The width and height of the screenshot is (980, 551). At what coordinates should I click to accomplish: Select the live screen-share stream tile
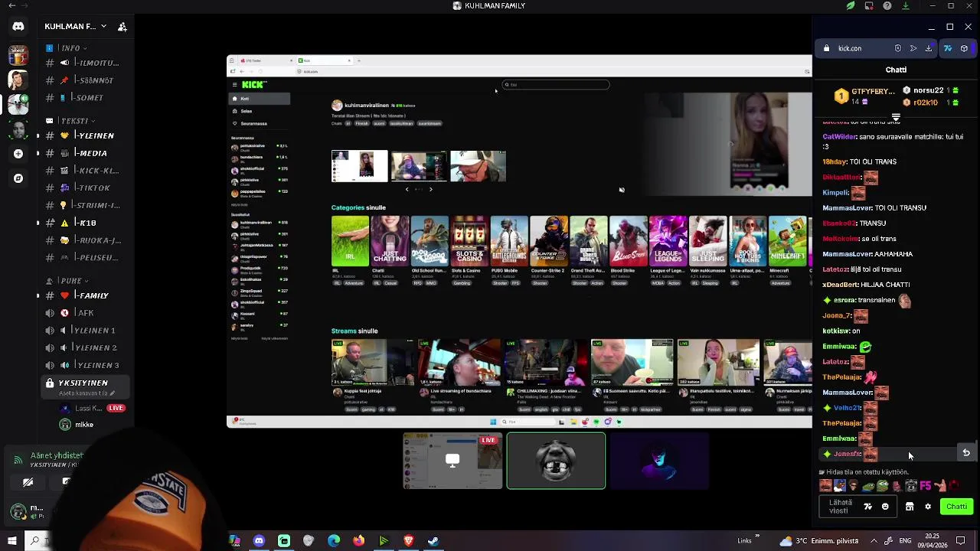[453, 461]
